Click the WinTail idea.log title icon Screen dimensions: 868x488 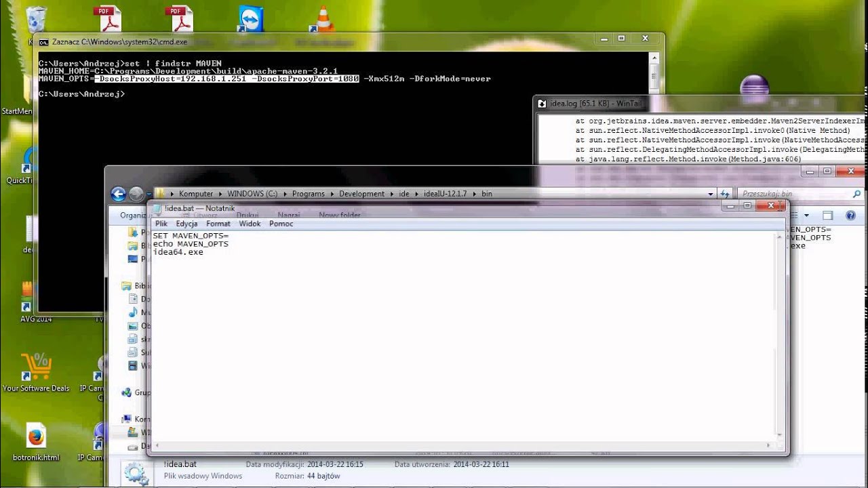tap(542, 104)
